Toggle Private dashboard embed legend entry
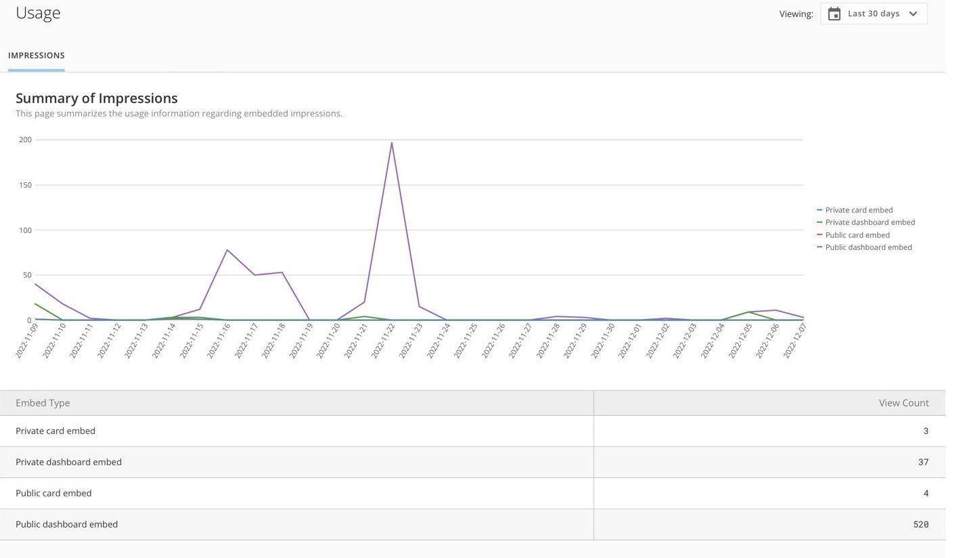 866,222
